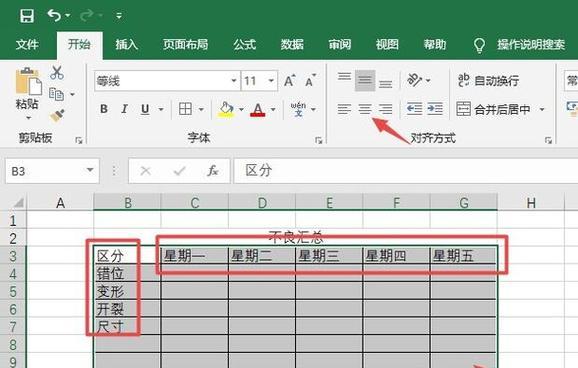This screenshot has width=578, height=368.
Task: Click the Cut scissors icon
Action: (56, 73)
